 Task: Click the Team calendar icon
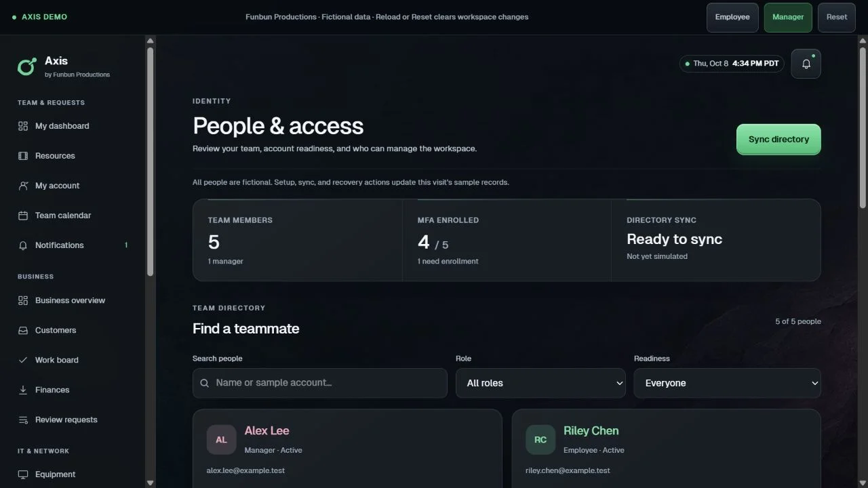[23, 216]
